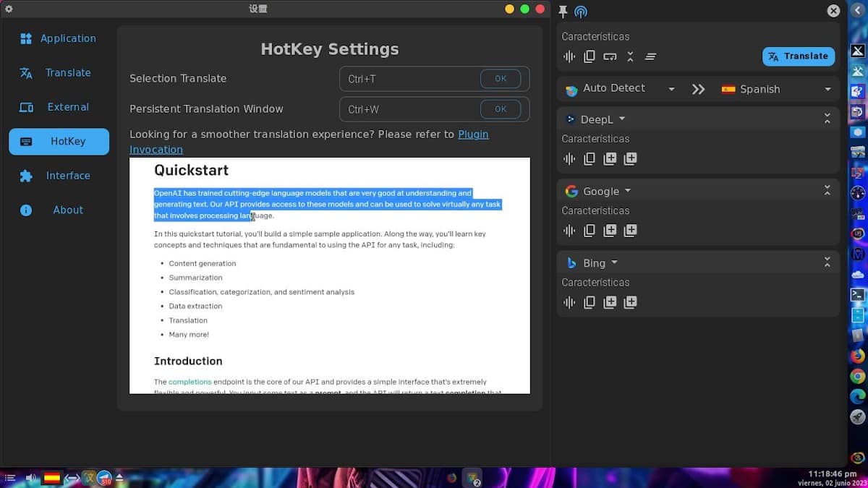The image size is (868, 488).
Task: Click the Data extraction bullet in the preview
Action: coord(195,306)
